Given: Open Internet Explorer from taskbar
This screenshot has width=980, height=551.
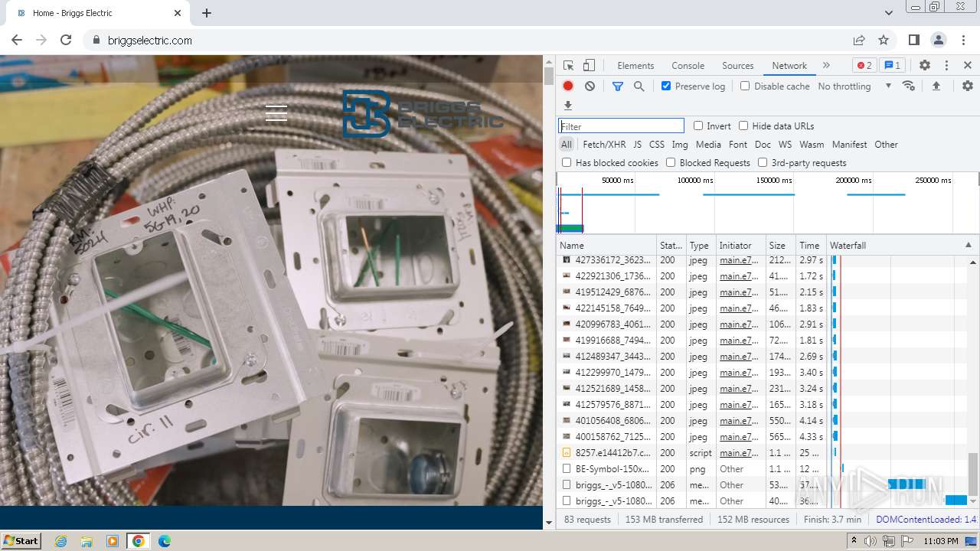Looking at the screenshot, I should [x=60, y=541].
